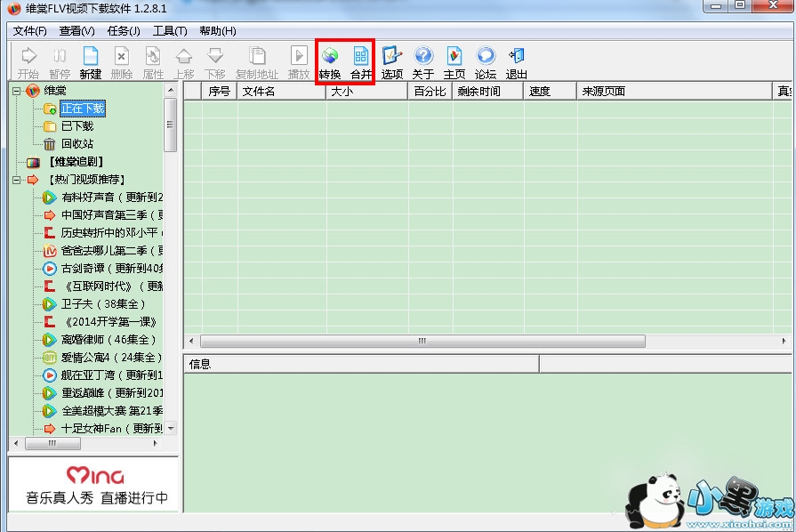Open the 转换 (Convert) tool
This screenshot has width=796, height=532.
point(330,62)
